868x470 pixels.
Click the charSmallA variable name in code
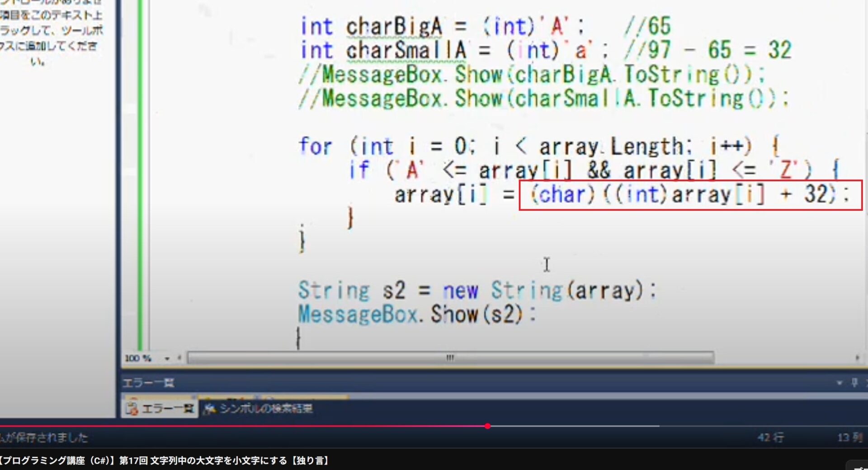point(406,50)
